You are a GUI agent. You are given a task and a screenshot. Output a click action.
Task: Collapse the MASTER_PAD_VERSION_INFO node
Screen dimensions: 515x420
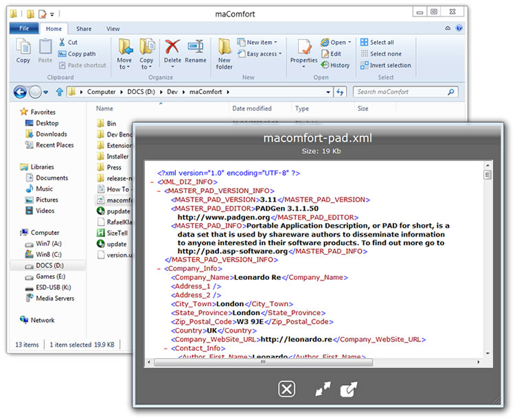click(159, 191)
